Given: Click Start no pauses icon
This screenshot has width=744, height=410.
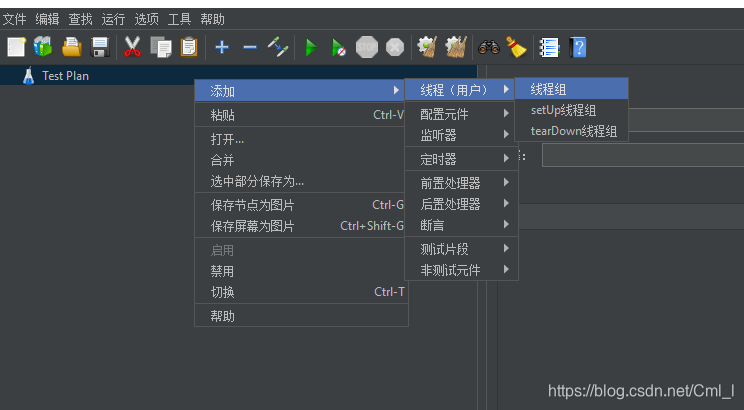Looking at the screenshot, I should point(339,47).
